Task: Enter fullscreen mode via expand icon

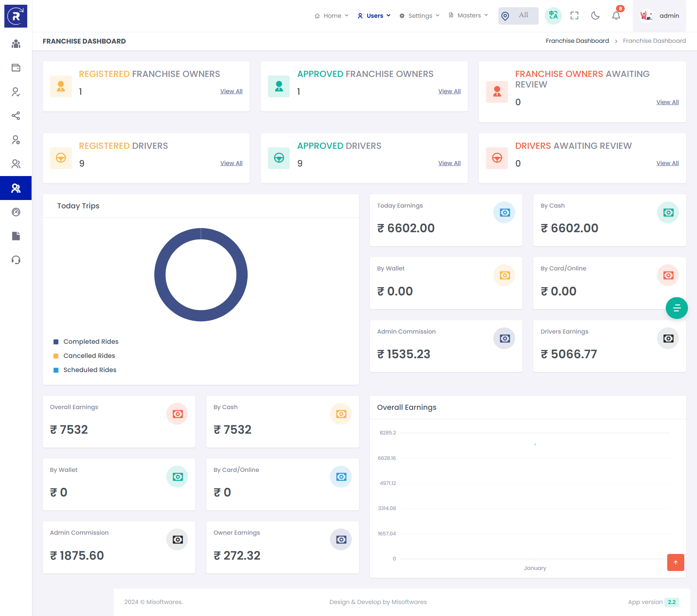Action: [x=574, y=16]
